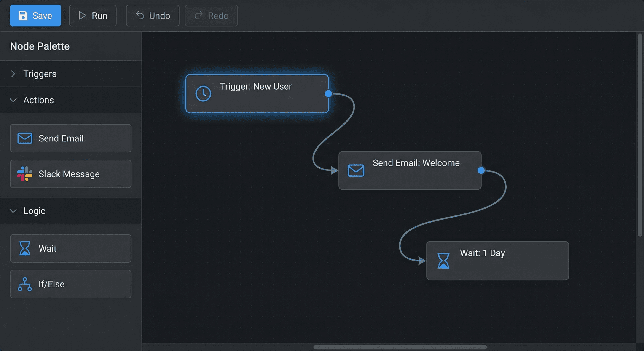
Task: Save the current workflow
Action: (35, 16)
